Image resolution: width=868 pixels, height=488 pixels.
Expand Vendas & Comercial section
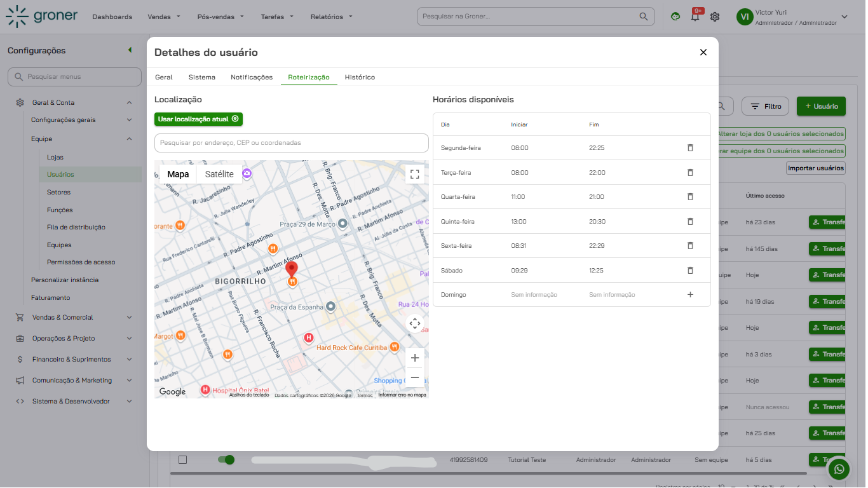(129, 318)
